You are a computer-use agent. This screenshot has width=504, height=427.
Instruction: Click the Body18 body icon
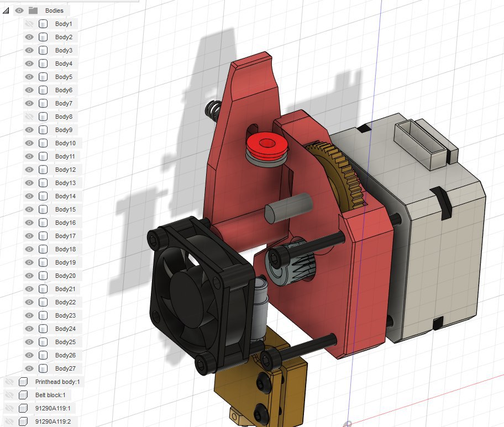pyautogui.click(x=43, y=249)
